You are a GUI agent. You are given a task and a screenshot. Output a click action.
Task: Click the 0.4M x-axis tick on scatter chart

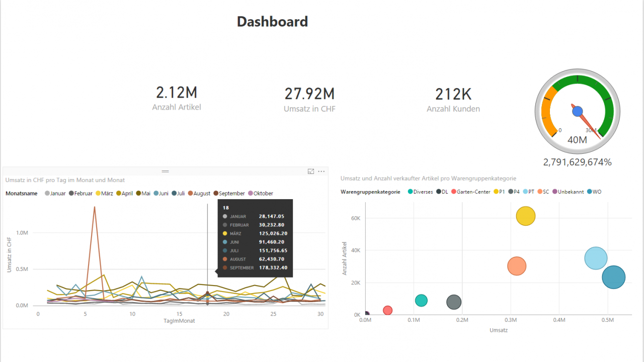tap(559, 320)
